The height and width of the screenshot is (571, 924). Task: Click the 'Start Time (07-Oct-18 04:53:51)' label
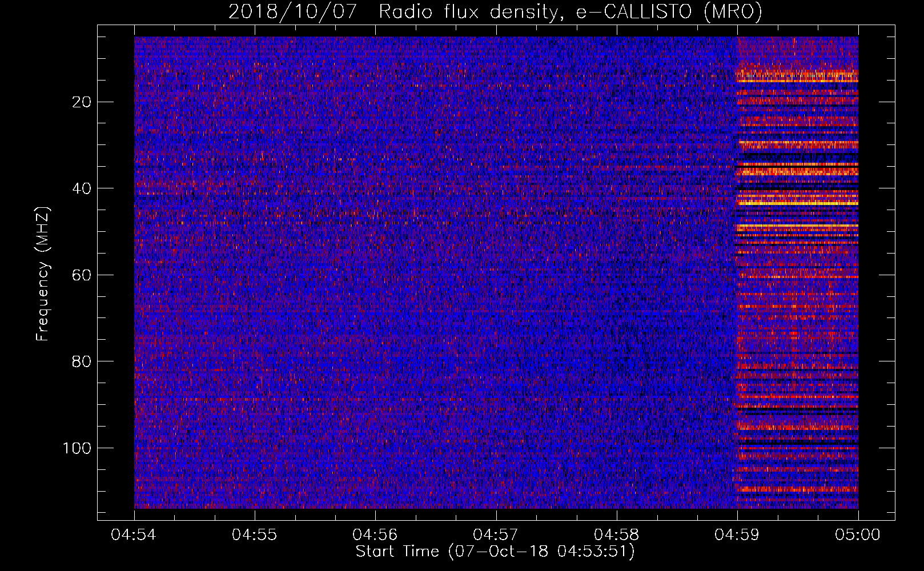(x=495, y=552)
